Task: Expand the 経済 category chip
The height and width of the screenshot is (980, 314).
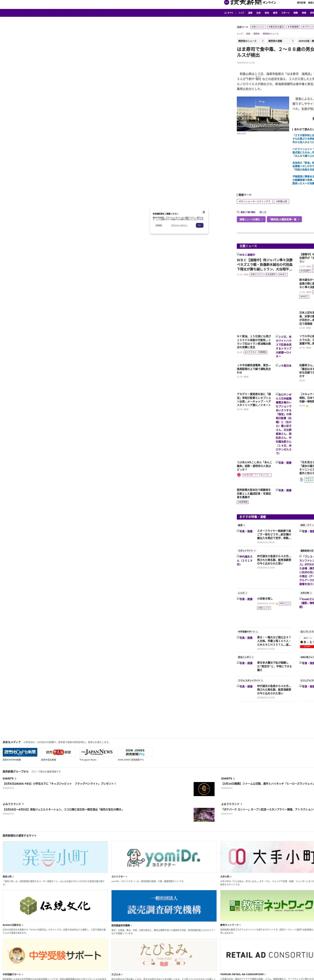Action: [241, 525]
